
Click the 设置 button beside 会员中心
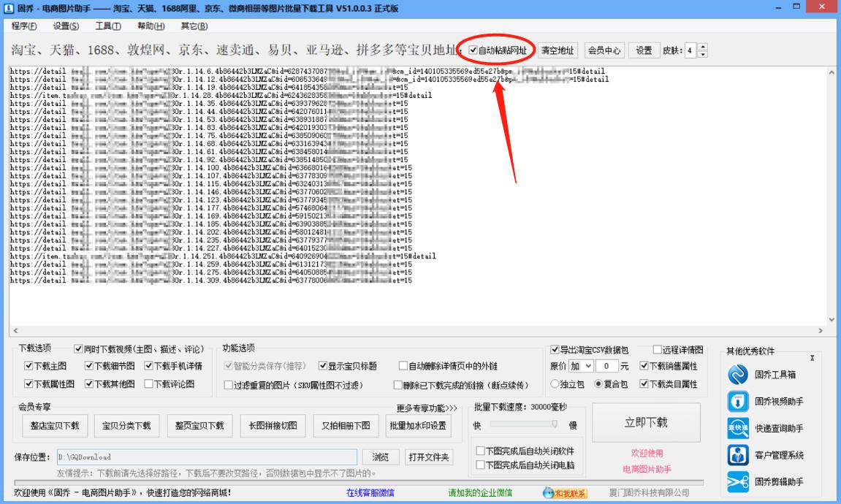644,50
